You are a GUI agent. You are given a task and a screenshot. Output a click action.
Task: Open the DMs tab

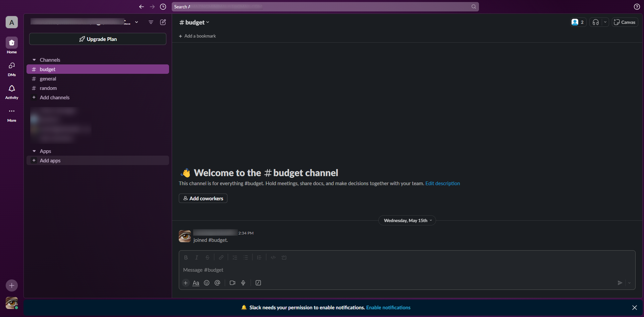12,69
